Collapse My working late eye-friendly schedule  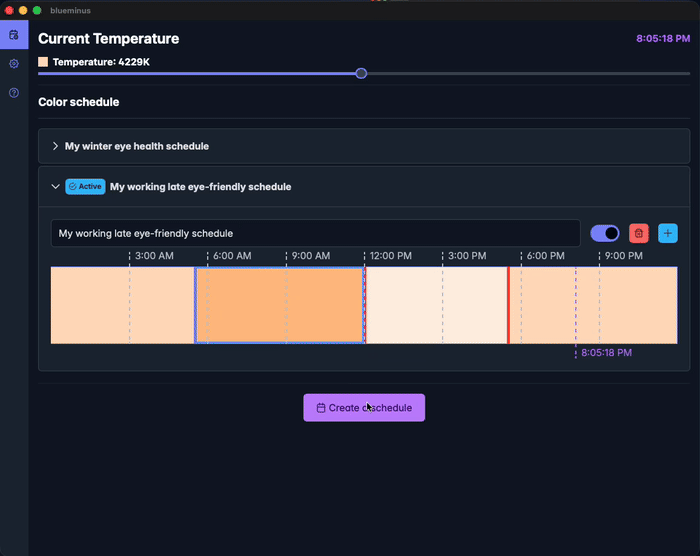55,187
